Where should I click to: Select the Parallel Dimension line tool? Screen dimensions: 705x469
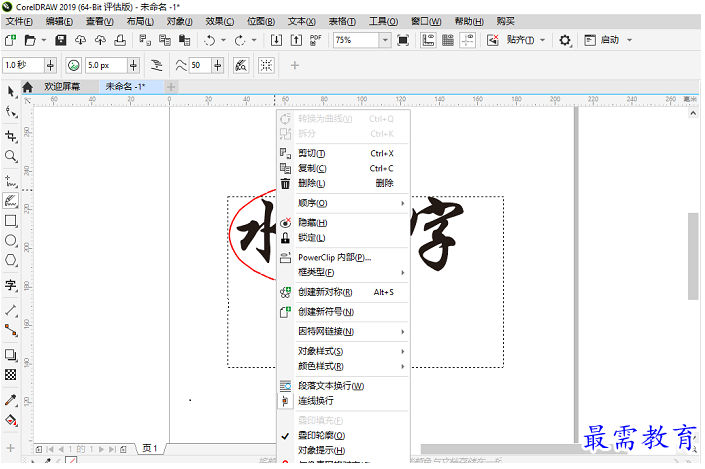click(x=11, y=310)
